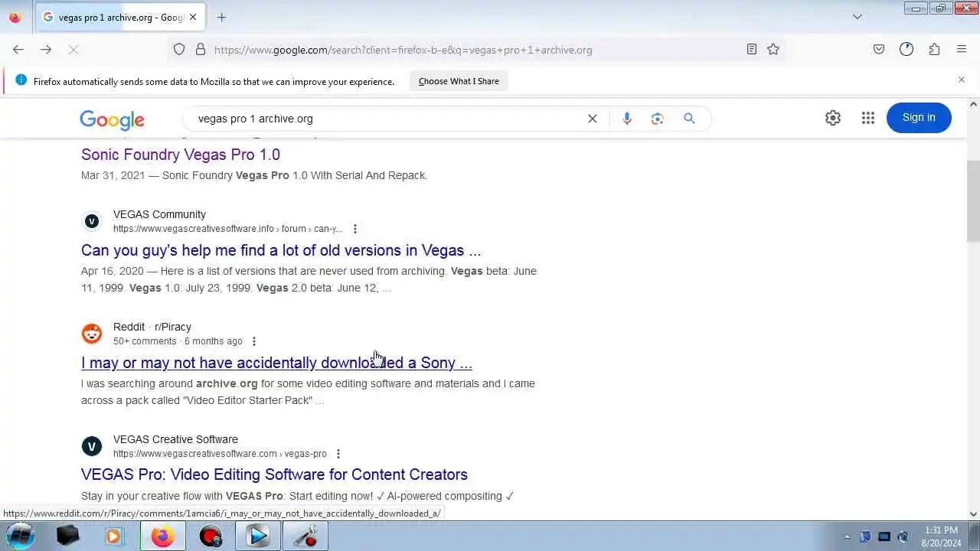Screen dimensions: 980x551
Task: Submit search with magnifier icon
Action: tap(689, 119)
